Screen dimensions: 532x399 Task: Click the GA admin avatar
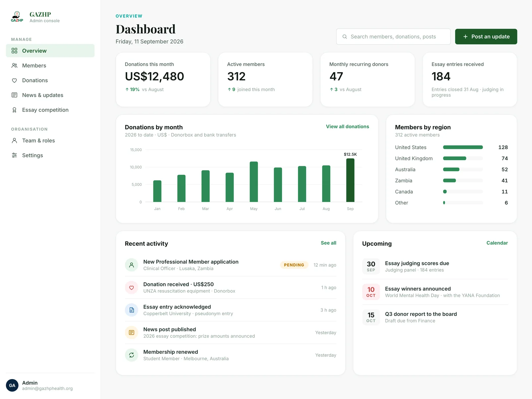point(12,385)
